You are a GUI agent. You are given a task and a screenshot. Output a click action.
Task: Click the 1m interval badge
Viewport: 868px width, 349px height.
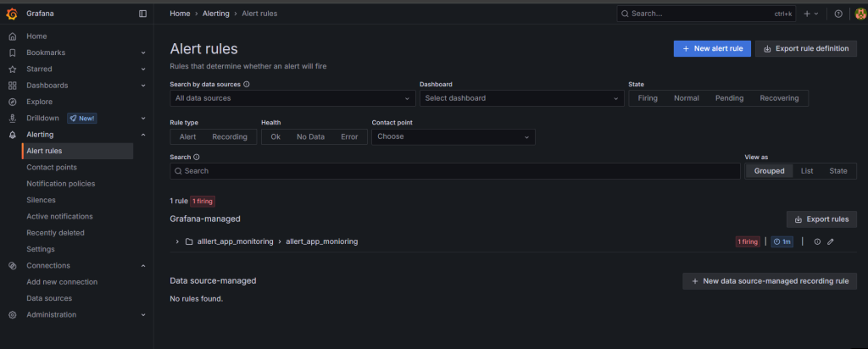coord(782,241)
